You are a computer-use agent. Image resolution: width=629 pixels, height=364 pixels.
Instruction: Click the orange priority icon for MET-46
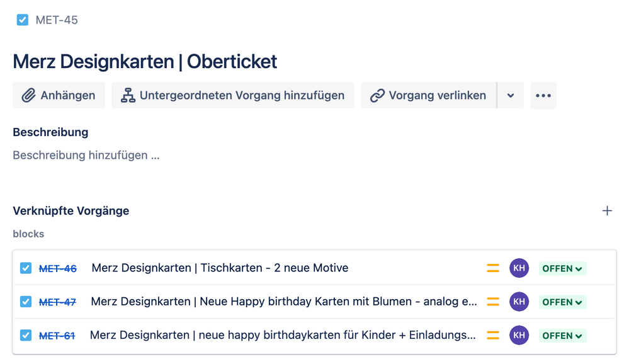(492, 268)
